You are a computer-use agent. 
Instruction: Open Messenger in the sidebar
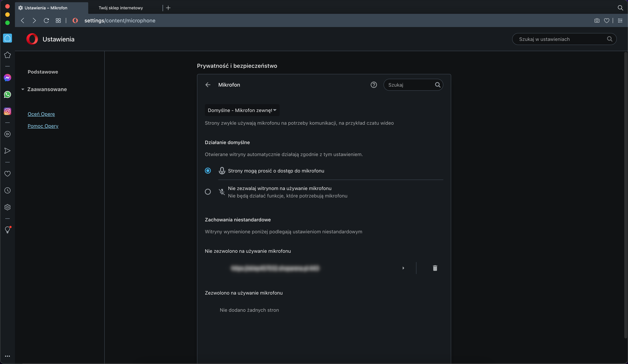tap(7, 78)
